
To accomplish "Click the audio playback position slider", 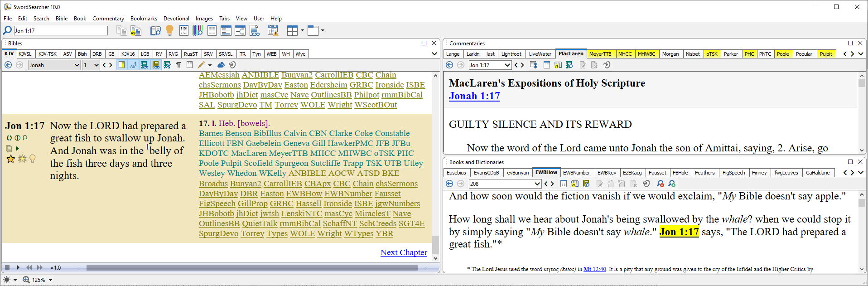I will (x=252, y=268).
